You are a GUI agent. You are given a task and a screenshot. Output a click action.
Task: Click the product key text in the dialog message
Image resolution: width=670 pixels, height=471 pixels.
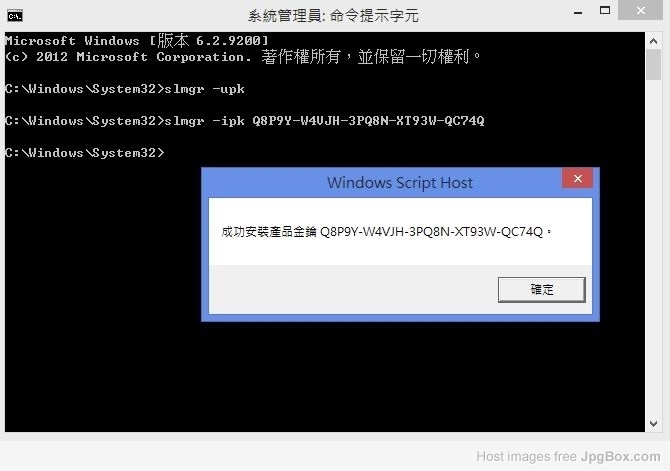click(431, 232)
